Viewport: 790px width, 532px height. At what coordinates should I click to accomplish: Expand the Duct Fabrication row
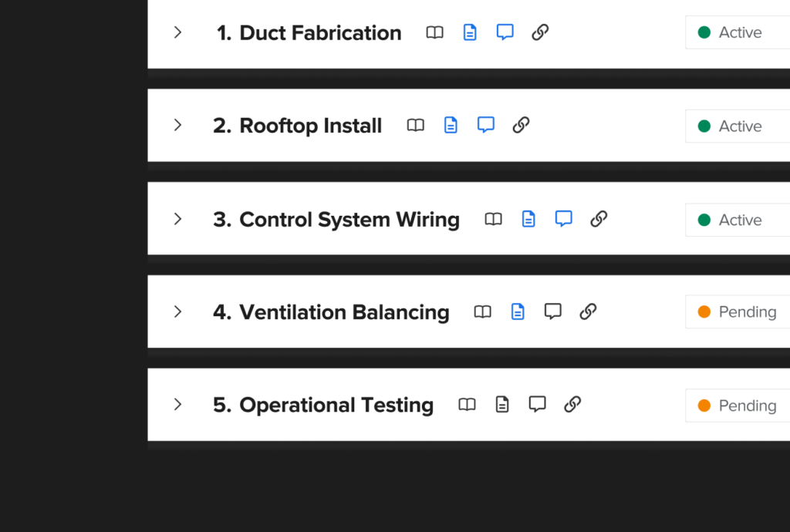177,32
